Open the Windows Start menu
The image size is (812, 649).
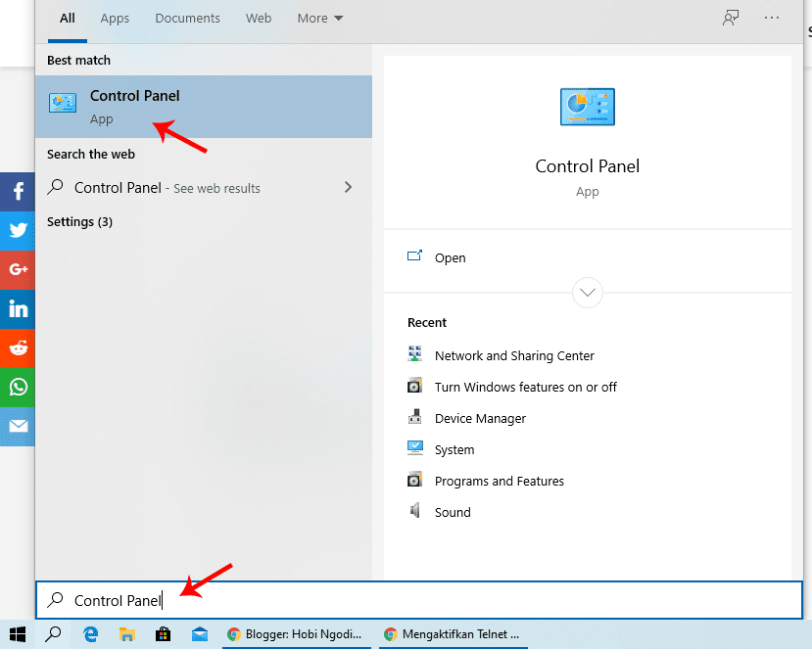point(18,634)
